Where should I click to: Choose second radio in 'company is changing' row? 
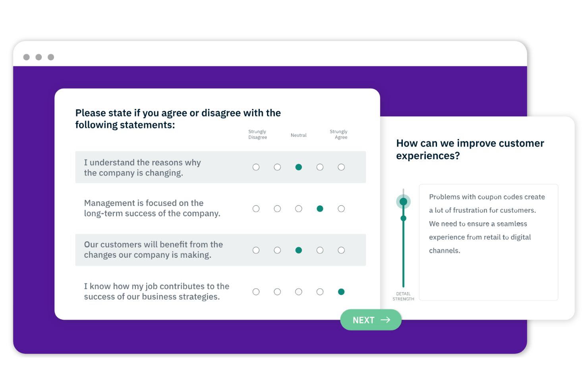tap(277, 167)
